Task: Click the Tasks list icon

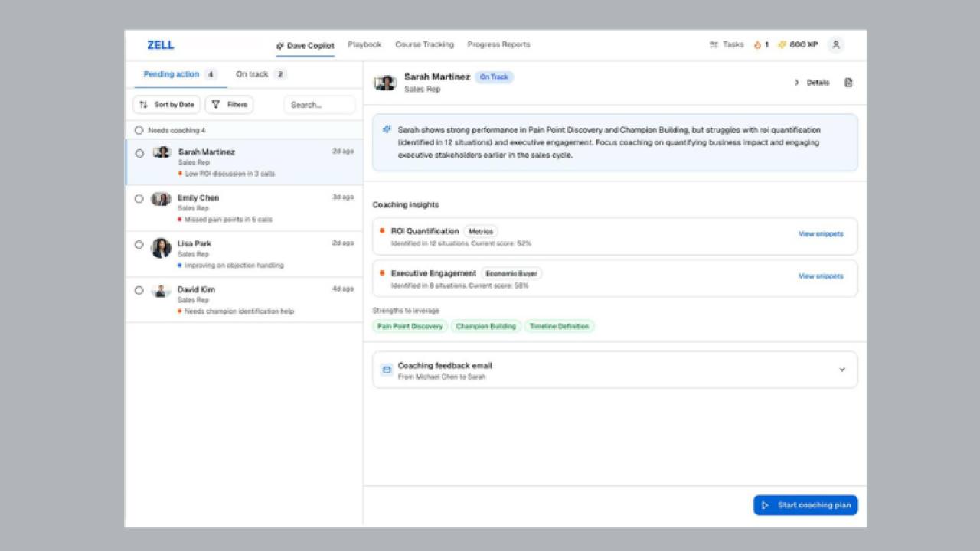Action: pyautogui.click(x=714, y=45)
